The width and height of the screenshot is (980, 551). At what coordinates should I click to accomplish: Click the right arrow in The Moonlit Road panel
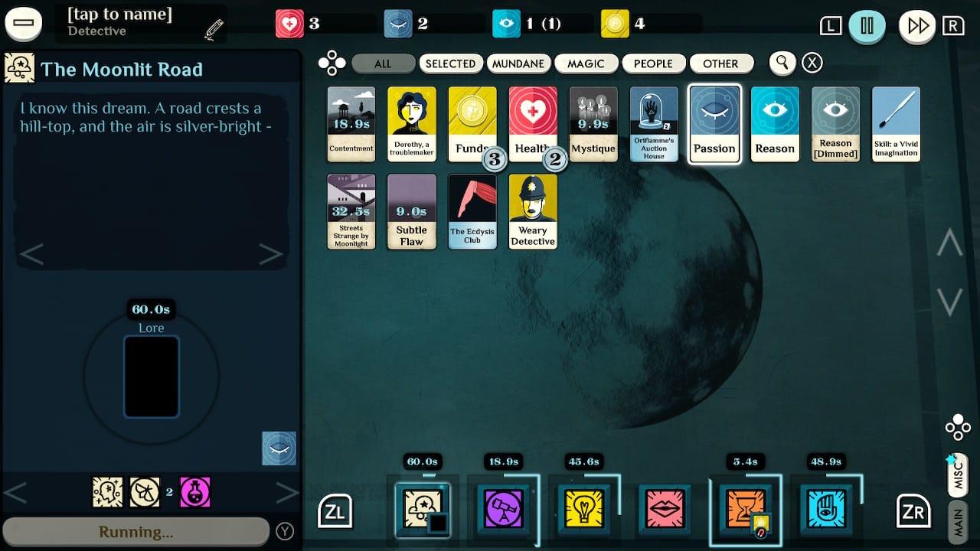[271, 253]
